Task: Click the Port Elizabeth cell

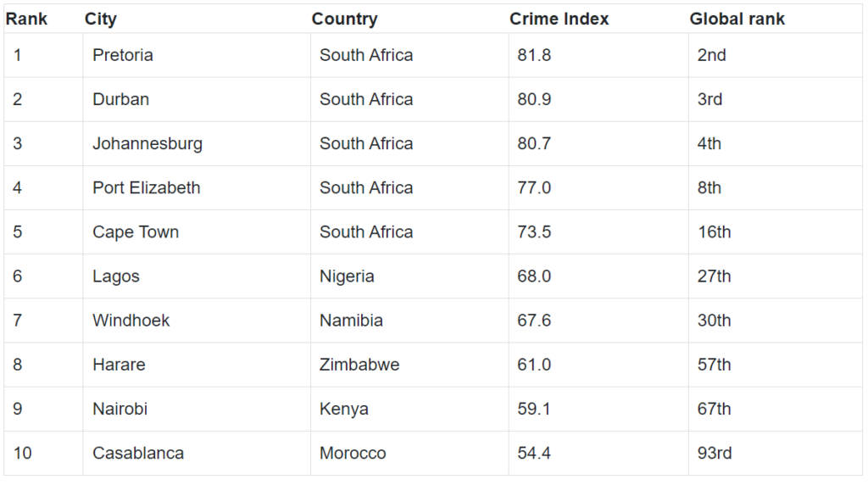Action: point(147,187)
